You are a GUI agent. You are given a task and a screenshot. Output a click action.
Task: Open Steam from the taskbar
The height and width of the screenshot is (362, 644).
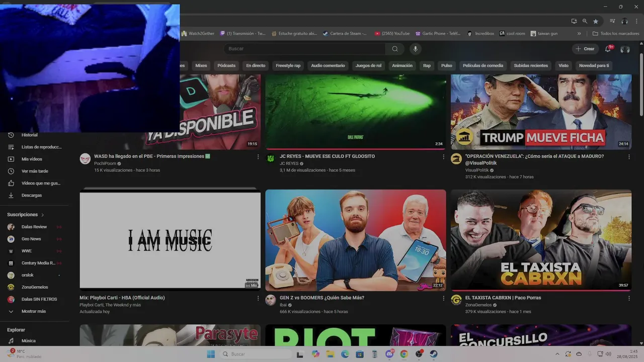click(434, 354)
